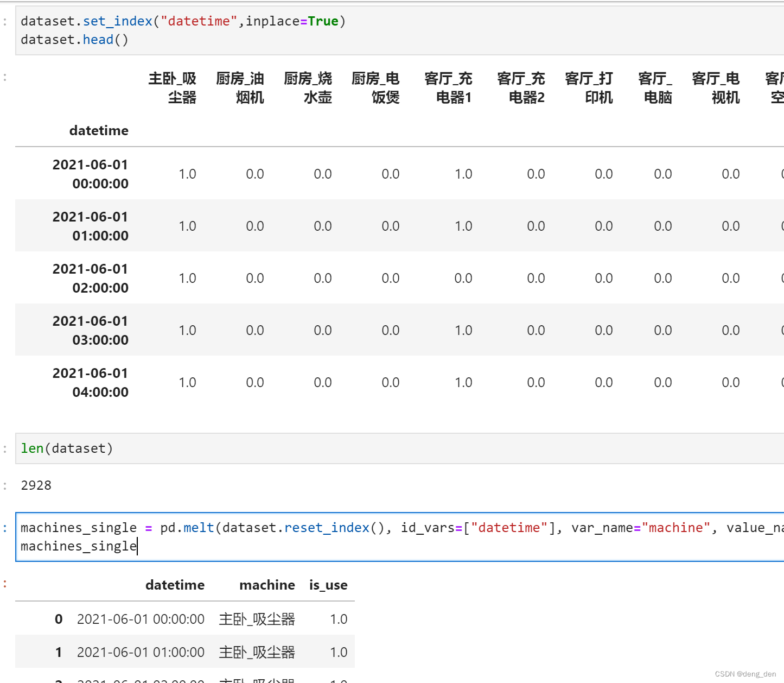Select the 客厅_充电器2 column header

tap(521, 88)
